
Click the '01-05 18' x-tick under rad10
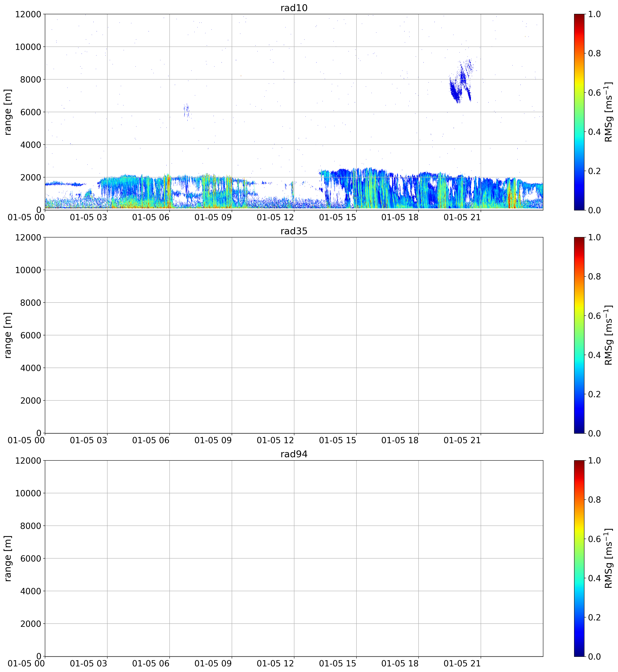(400, 217)
